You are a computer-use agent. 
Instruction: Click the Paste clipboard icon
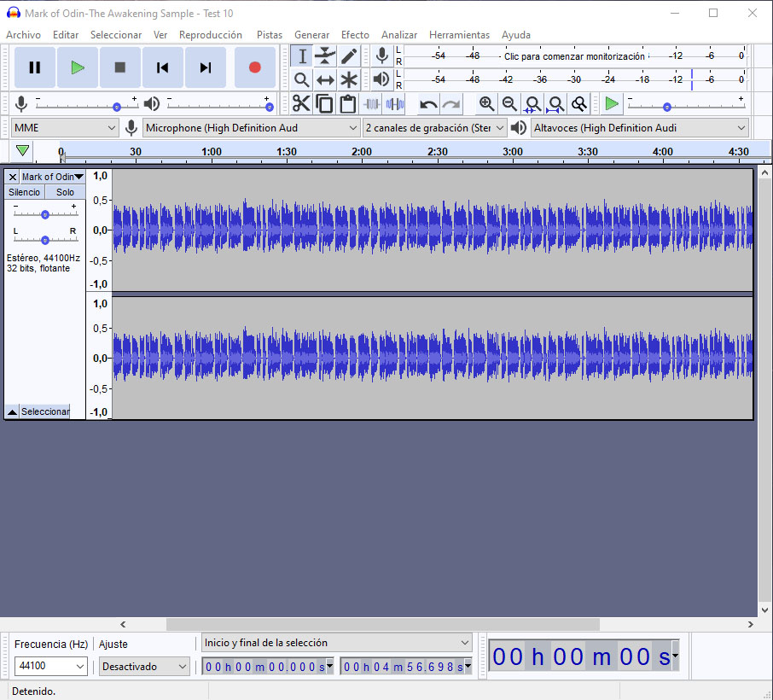click(x=348, y=104)
